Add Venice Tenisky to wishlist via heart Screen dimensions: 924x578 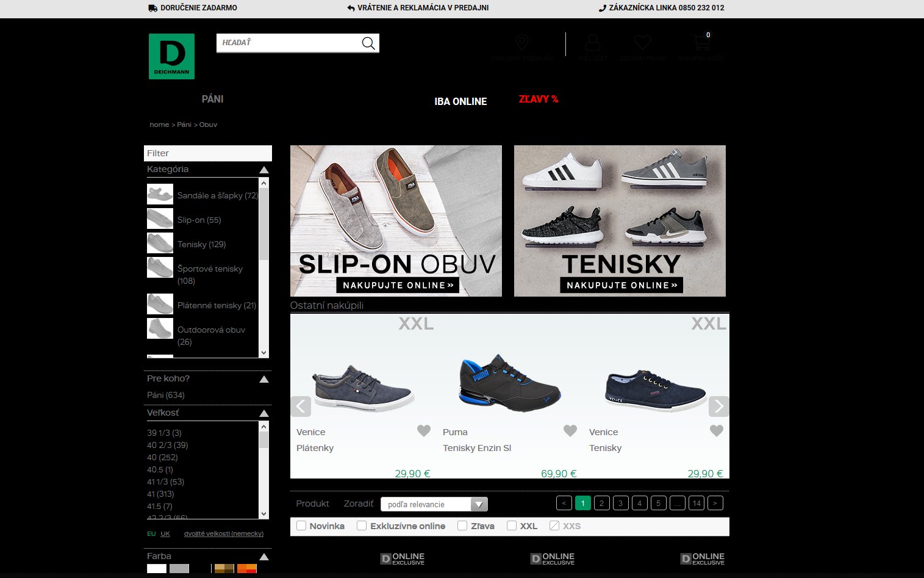click(717, 431)
